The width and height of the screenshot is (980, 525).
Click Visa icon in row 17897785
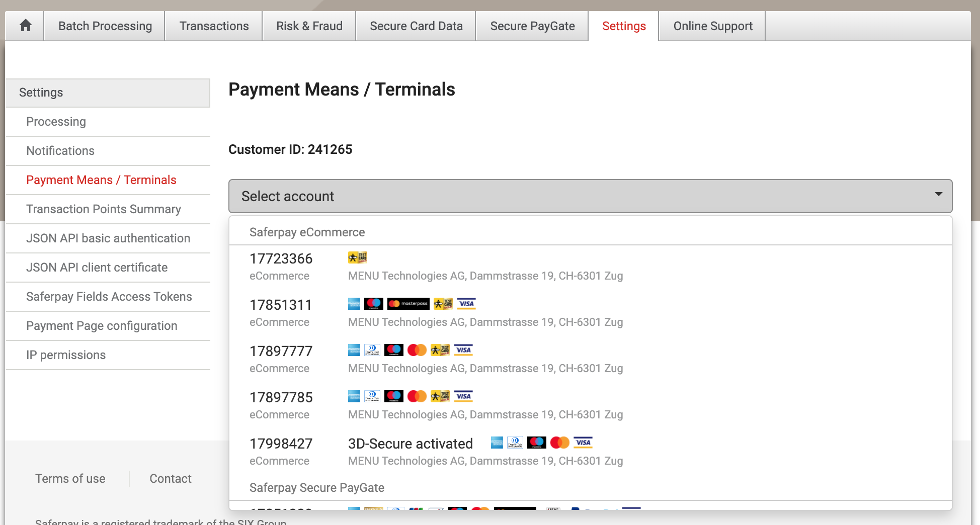463,396
